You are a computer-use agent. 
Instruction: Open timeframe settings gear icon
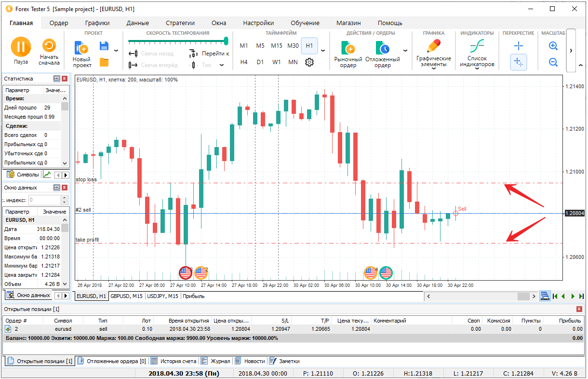coord(309,62)
